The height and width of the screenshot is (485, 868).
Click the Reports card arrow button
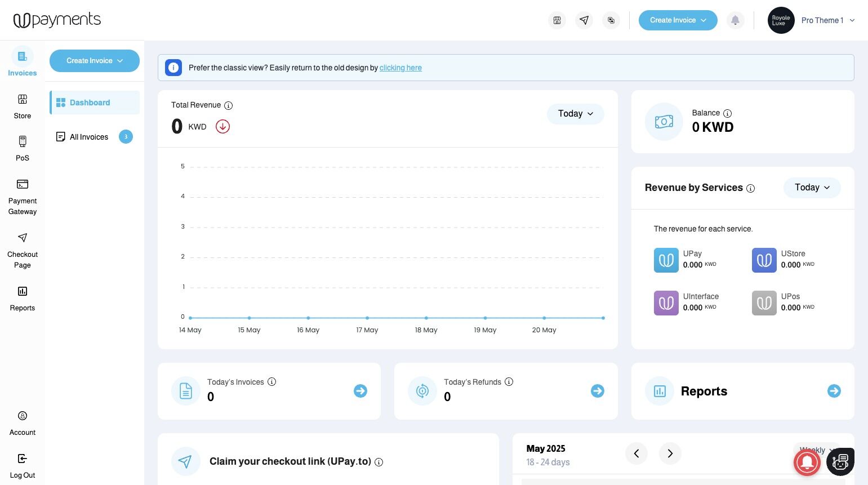[x=834, y=391]
